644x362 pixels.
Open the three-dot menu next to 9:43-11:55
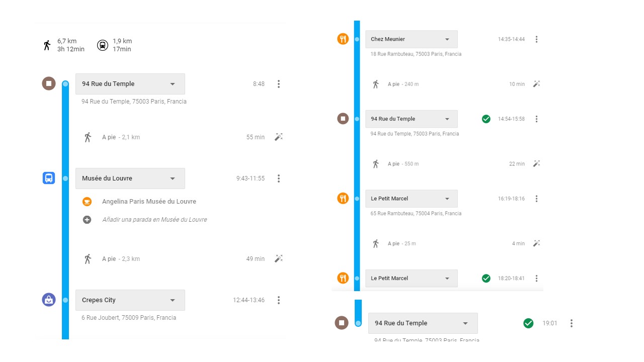(279, 178)
